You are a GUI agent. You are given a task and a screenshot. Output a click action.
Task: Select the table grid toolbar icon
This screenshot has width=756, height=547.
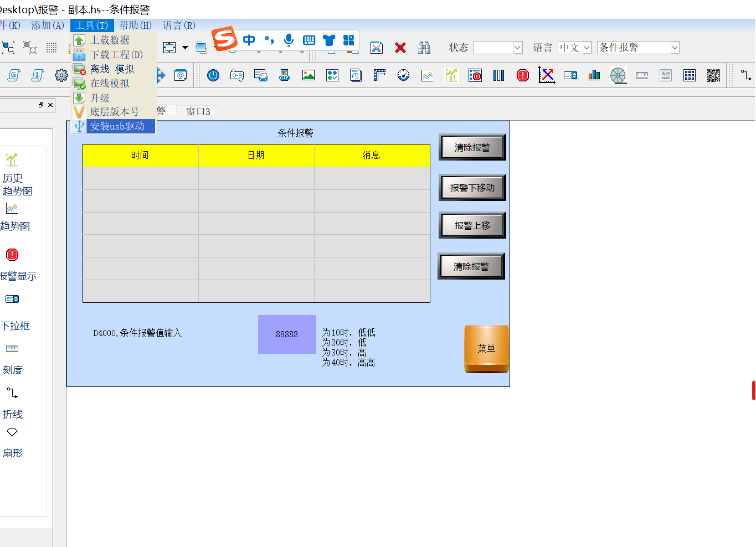point(690,75)
